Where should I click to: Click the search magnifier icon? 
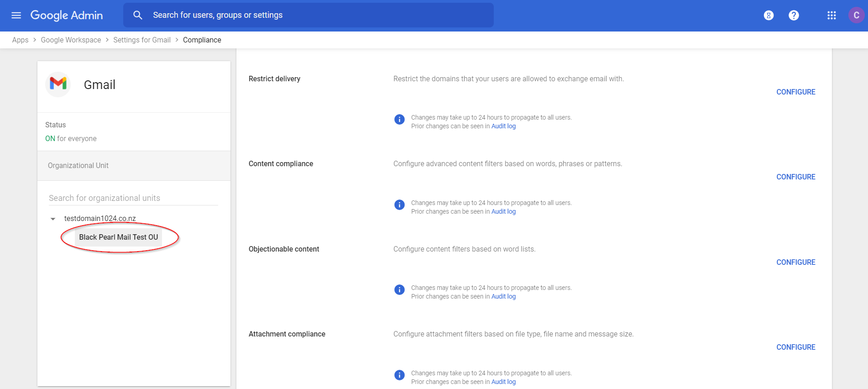(x=137, y=15)
